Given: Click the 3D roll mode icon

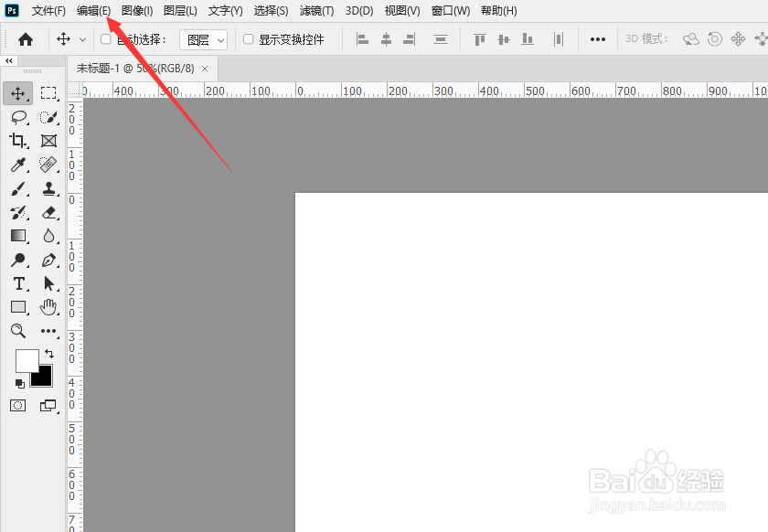Looking at the screenshot, I should (715, 38).
